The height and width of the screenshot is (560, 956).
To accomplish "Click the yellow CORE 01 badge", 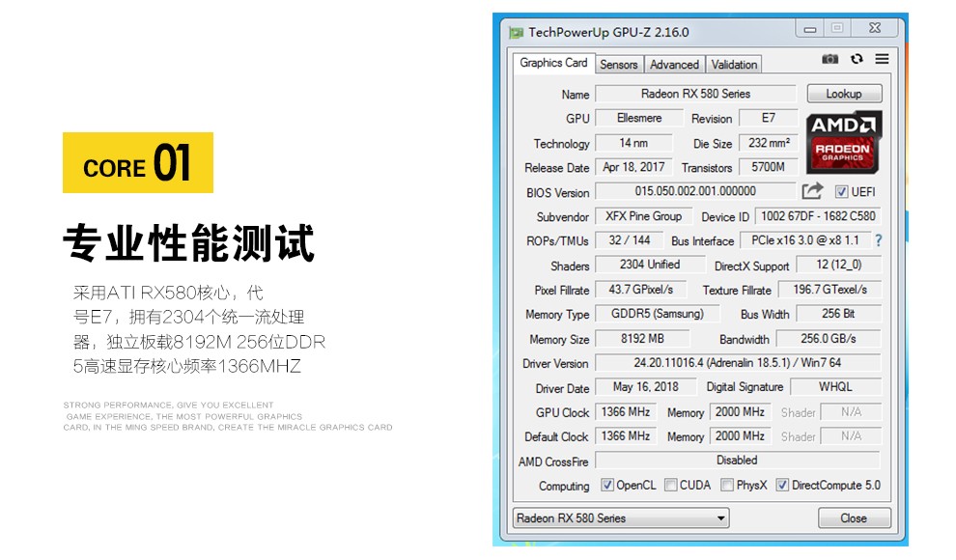I will (138, 163).
